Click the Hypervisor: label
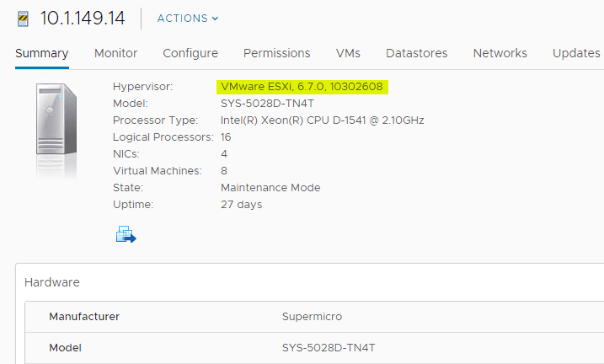 click(x=142, y=87)
